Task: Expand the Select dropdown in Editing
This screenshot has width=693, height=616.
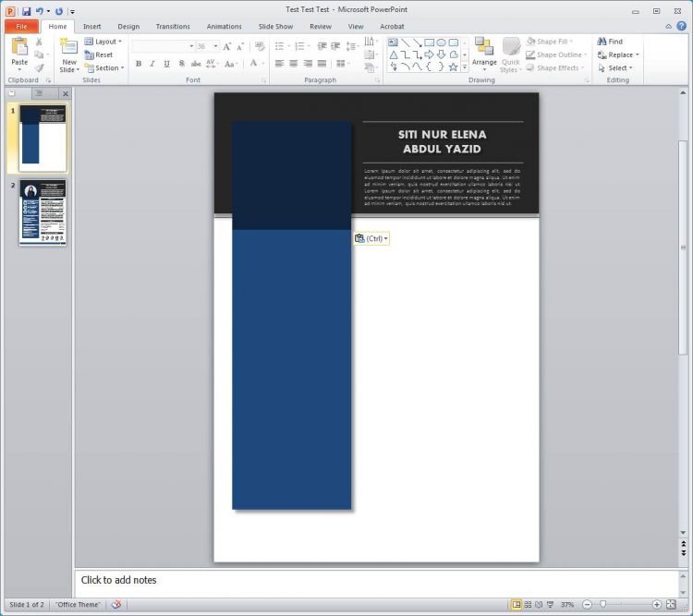Action: (616, 67)
